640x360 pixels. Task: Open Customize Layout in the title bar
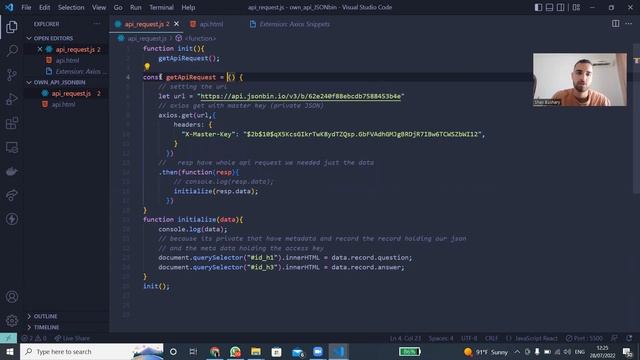tap(576, 7)
